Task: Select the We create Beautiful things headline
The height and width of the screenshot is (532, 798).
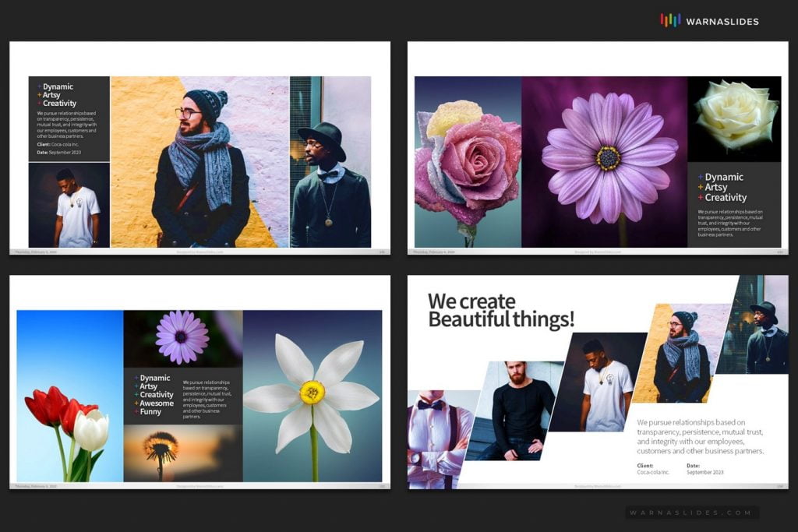Action: [499, 308]
